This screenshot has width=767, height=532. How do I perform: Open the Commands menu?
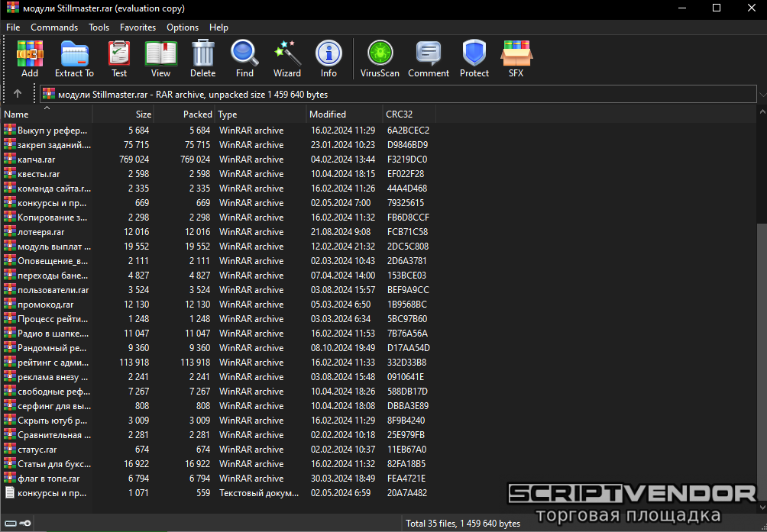[x=54, y=27]
